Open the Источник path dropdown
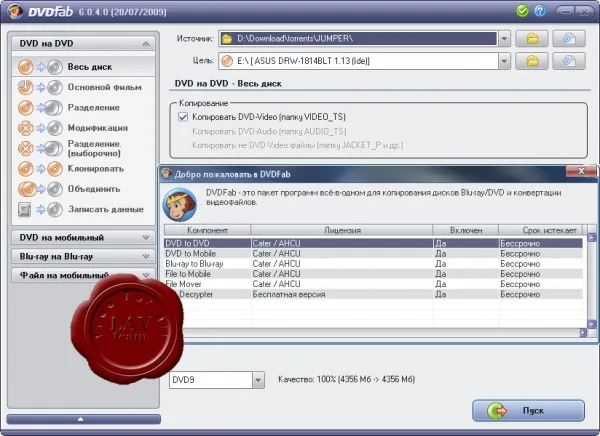This screenshot has height=436, width=600. [x=504, y=39]
